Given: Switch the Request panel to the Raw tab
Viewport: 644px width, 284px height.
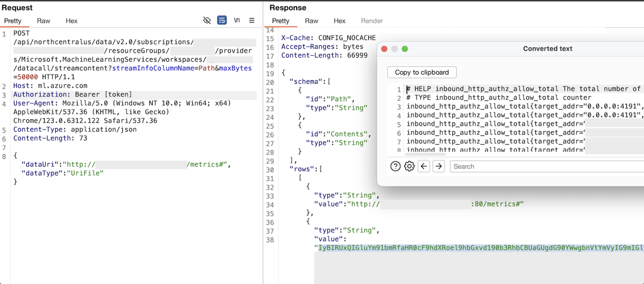Looking at the screenshot, I should [x=43, y=21].
